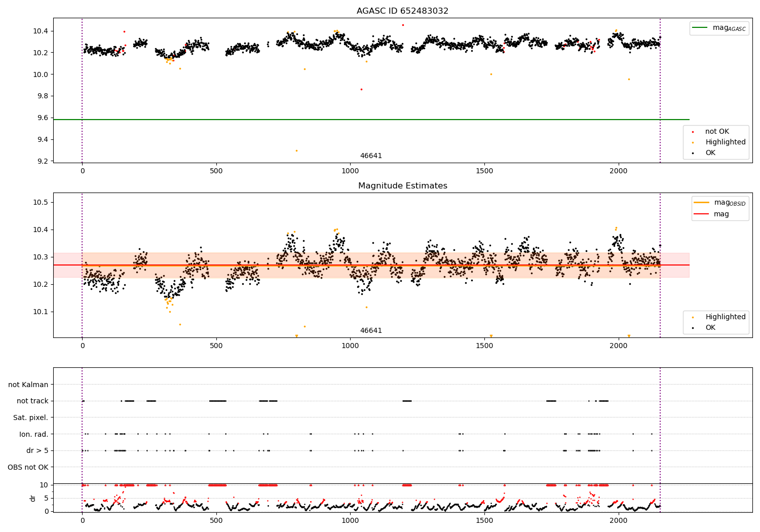Screen dimensions: 760x532
Task: Click the red outlier point near 9.86
Action: point(361,89)
